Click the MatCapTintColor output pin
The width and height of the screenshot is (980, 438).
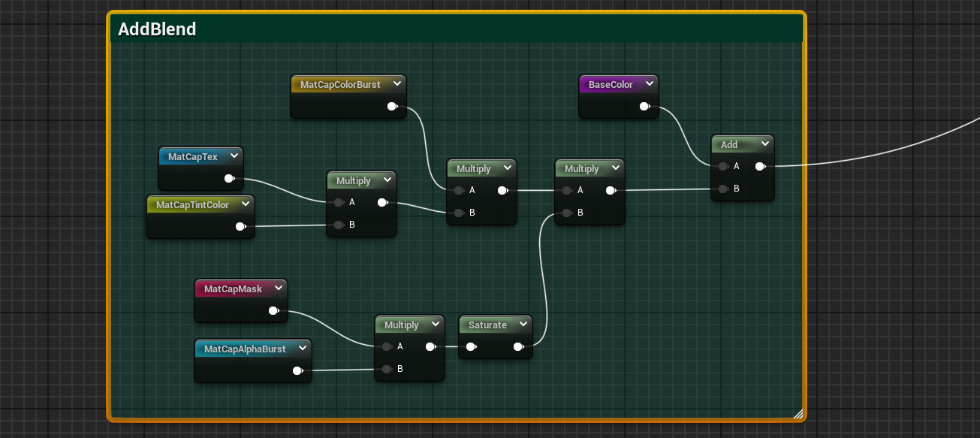pyautogui.click(x=240, y=226)
